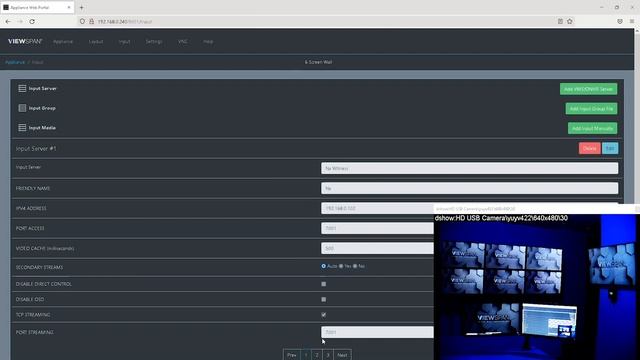This screenshot has width=640, height=360.
Task: Jump to pagination page 3
Action: [x=328, y=355]
